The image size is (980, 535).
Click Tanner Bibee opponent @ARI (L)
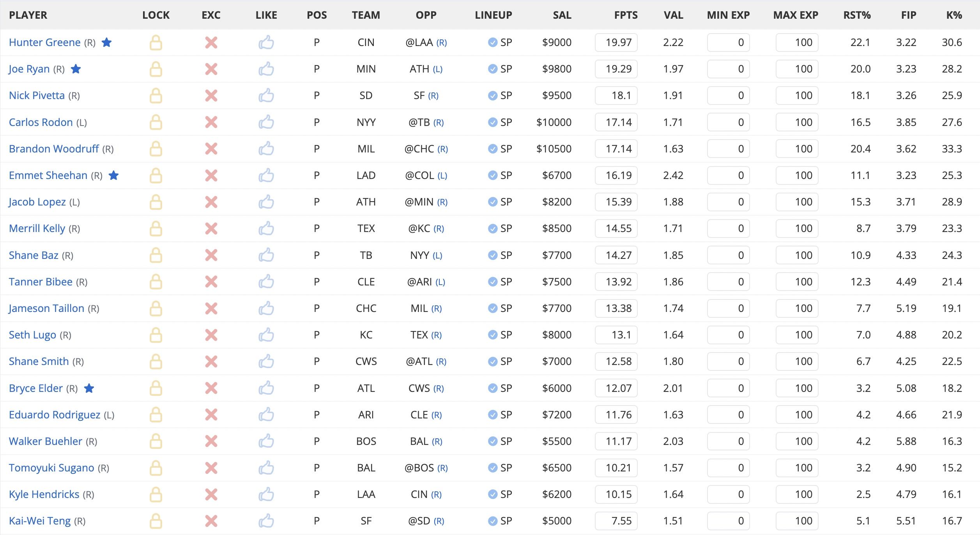426,282
